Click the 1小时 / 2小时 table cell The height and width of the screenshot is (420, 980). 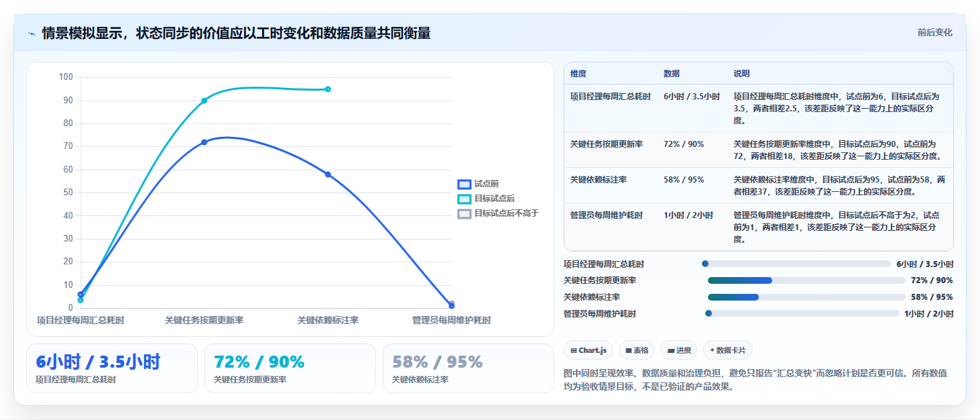coord(687,215)
